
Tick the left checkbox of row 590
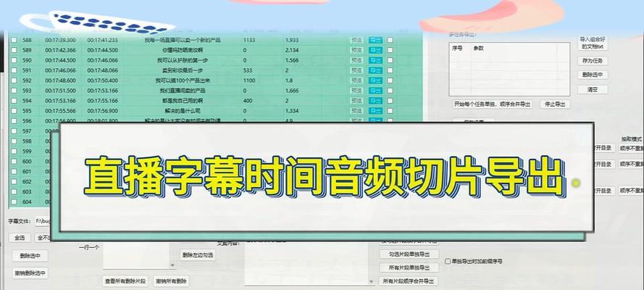pos(14,60)
